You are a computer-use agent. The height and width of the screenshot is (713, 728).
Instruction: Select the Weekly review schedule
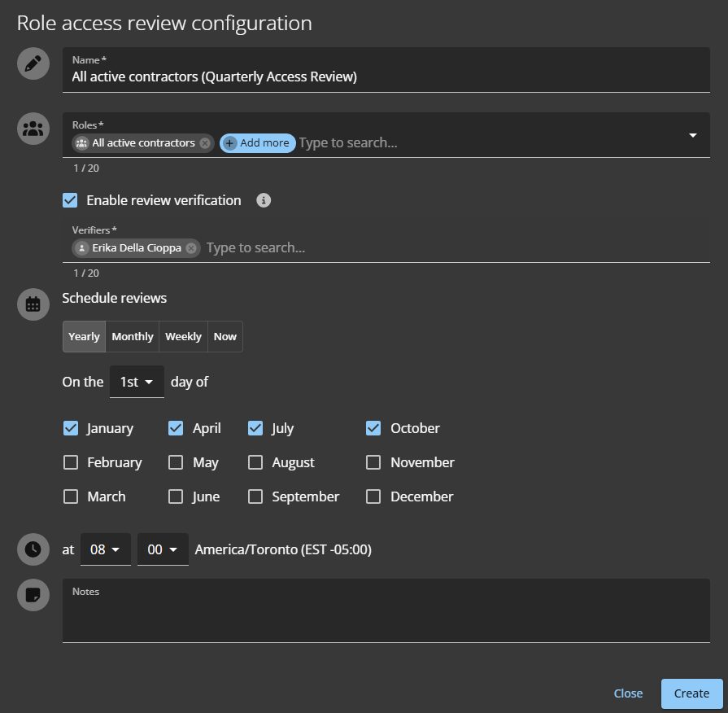183,336
